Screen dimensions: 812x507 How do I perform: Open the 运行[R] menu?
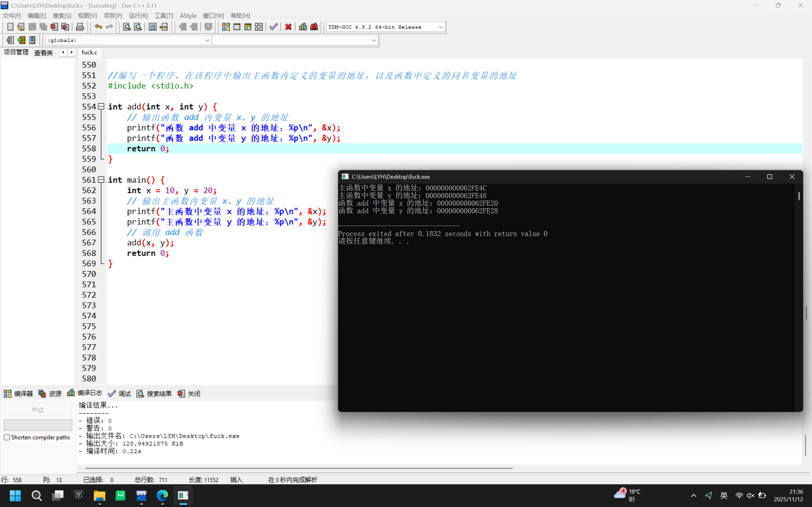click(x=138, y=16)
